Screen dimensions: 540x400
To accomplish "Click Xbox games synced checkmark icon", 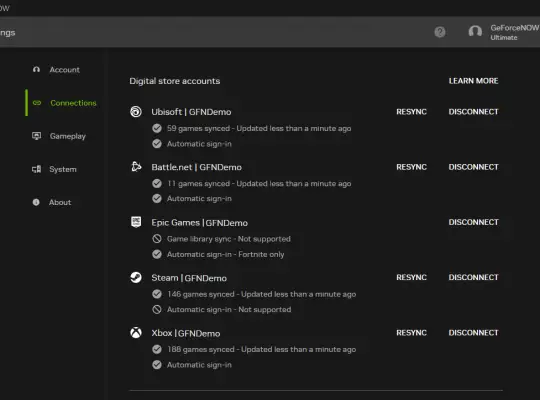I will point(157,349).
